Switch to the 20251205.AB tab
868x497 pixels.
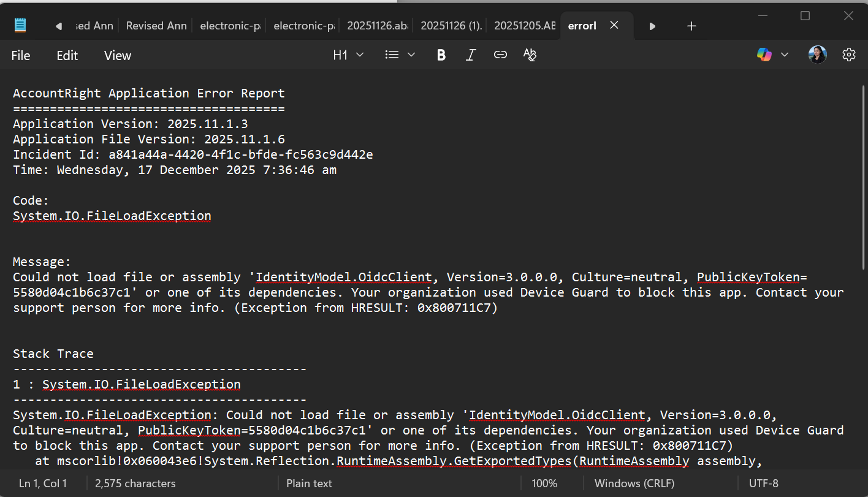(x=524, y=26)
